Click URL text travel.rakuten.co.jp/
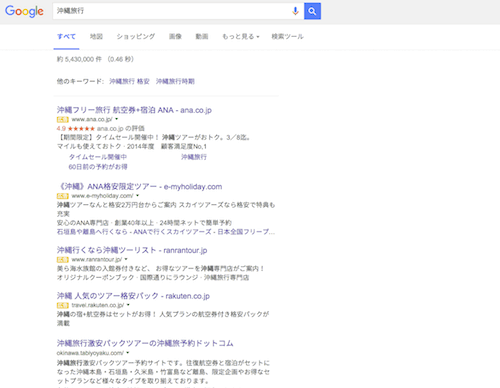The width and height of the screenshot is (500, 388). (x=98, y=305)
